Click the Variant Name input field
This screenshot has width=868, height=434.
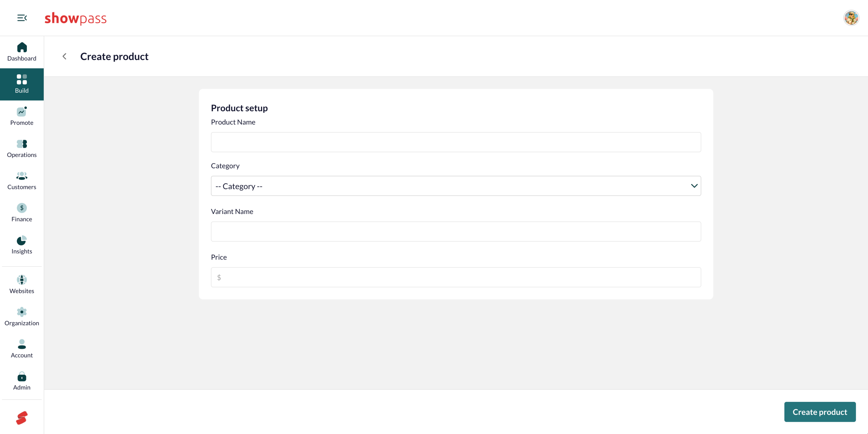point(456,231)
